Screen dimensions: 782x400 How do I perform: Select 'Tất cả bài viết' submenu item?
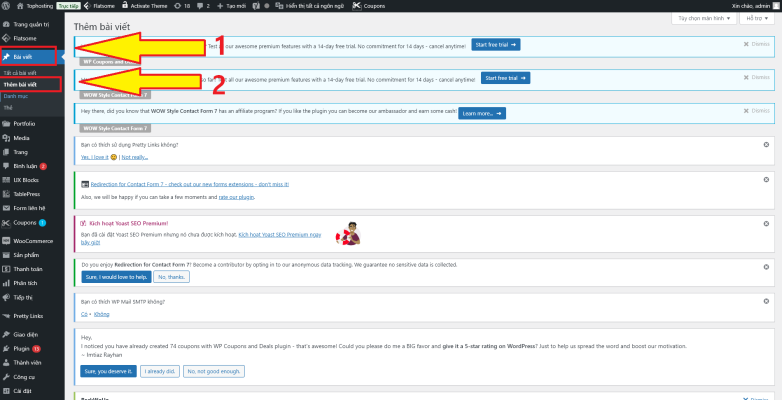click(x=20, y=73)
